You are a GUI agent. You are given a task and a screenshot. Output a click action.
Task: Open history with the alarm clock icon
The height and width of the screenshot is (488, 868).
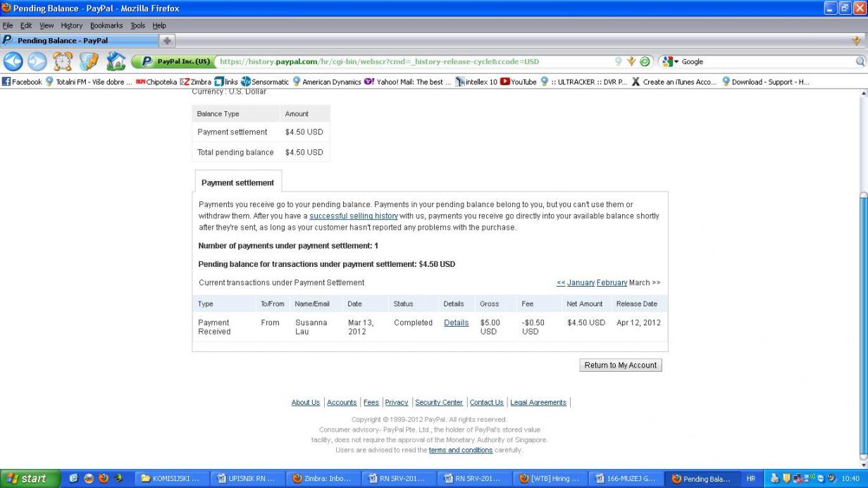click(63, 61)
